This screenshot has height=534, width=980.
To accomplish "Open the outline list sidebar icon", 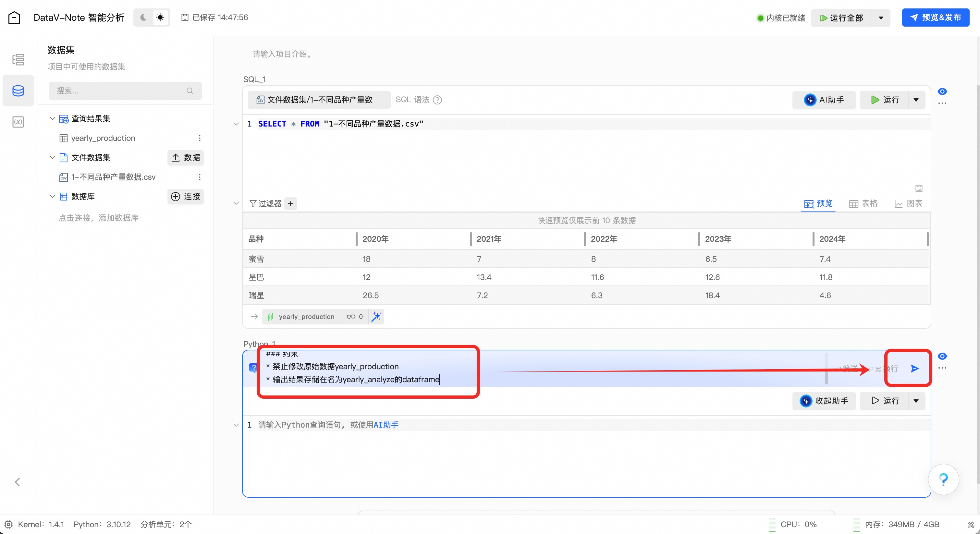I will (18, 60).
